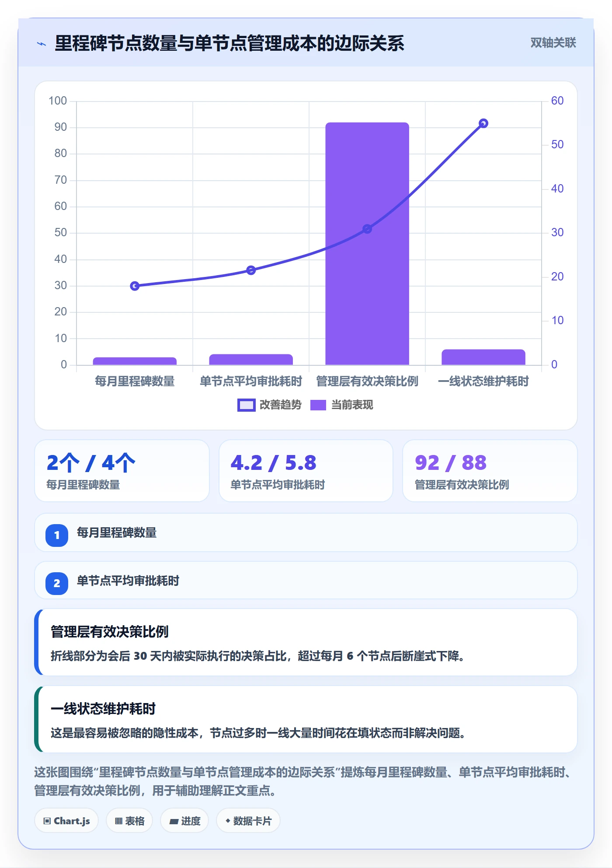The image size is (612, 868).
Task: Click the sentence about 30 天内被实际执行
Action: tap(258, 656)
